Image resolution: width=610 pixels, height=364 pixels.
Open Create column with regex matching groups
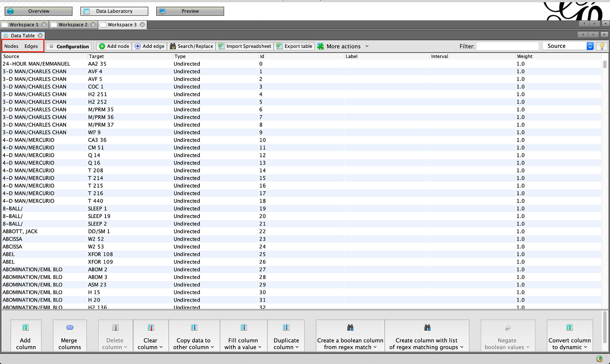tap(427, 335)
